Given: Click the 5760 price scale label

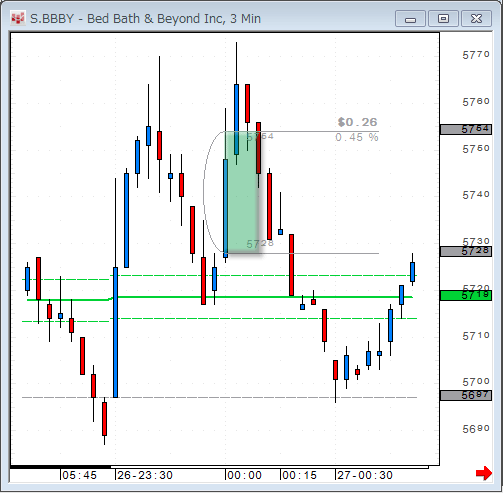Looking at the screenshot, I should (476, 102).
